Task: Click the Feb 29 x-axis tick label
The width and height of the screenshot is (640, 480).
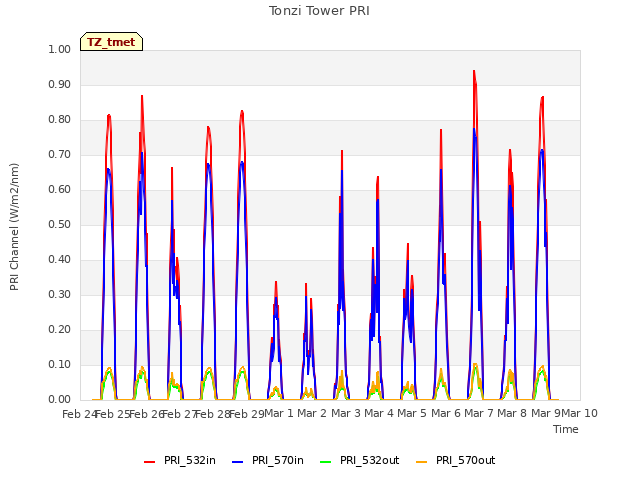Action: click(247, 414)
